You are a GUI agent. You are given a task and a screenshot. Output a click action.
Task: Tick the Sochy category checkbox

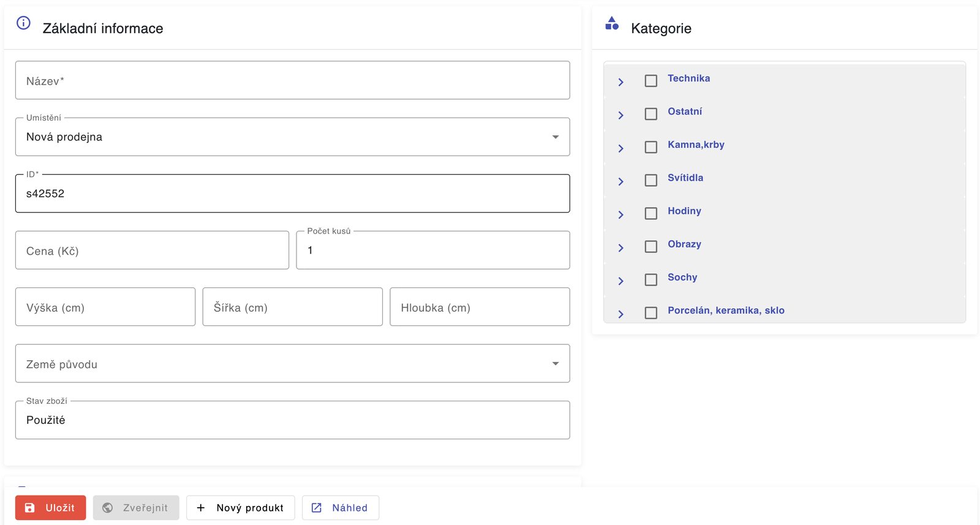(x=651, y=279)
